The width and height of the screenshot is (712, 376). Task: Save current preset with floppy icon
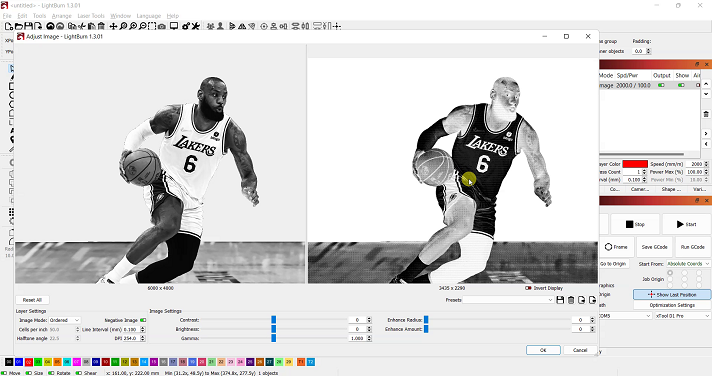pyautogui.click(x=560, y=300)
